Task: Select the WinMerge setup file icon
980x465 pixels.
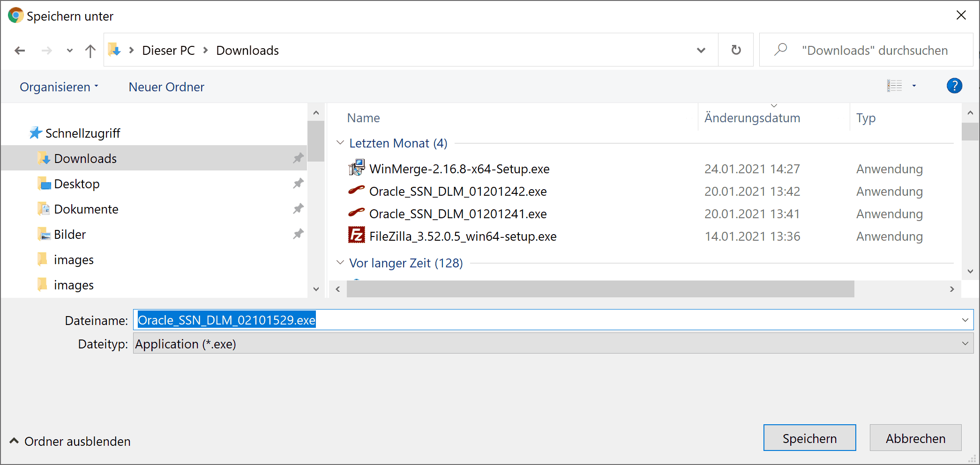Action: [356, 168]
